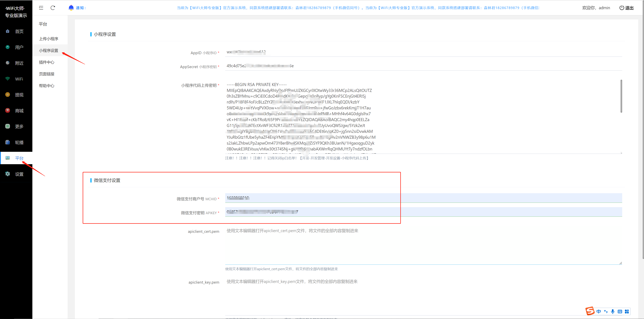Click the 附近 pie icon in sidebar

(8, 63)
